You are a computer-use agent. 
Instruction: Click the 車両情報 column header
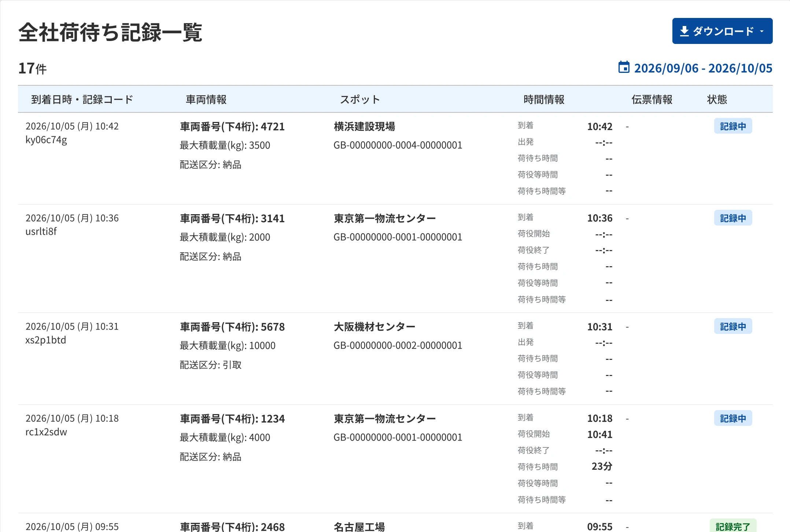pyautogui.click(x=206, y=99)
